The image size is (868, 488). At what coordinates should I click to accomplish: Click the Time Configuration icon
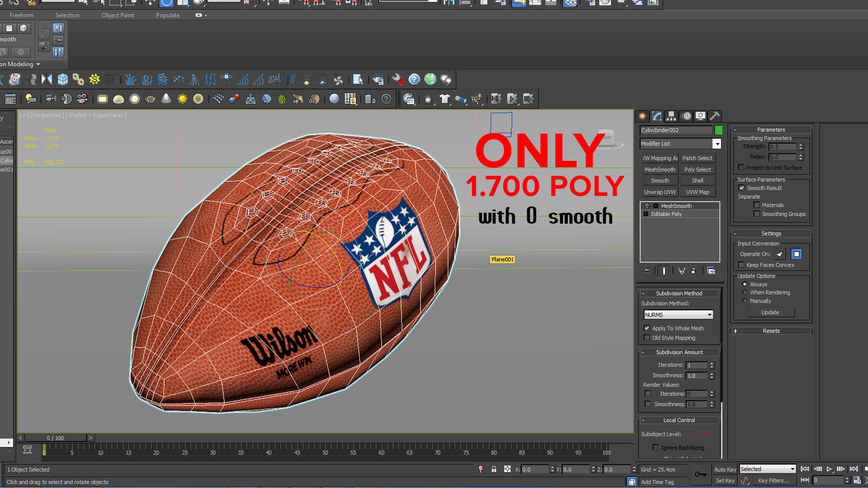pos(857,480)
